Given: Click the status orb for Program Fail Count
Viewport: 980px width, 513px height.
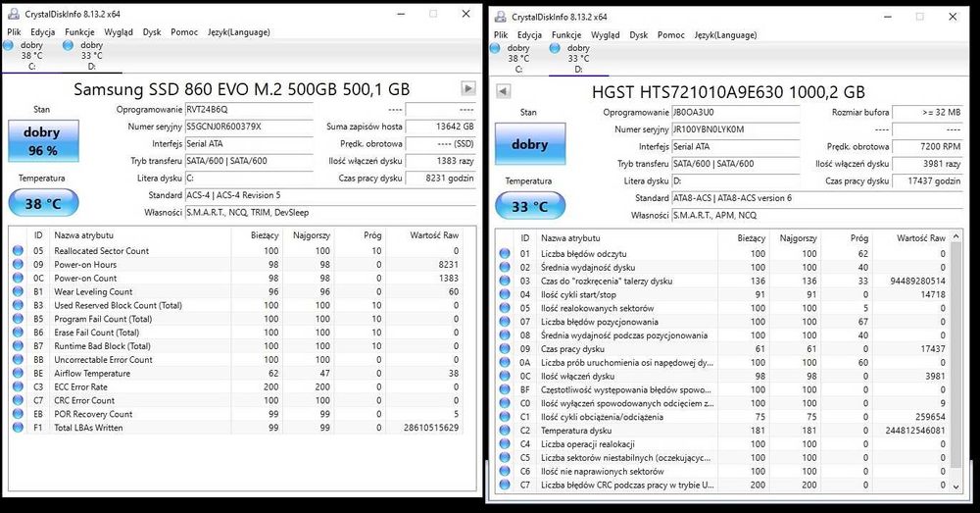Looking at the screenshot, I should click(x=18, y=319).
